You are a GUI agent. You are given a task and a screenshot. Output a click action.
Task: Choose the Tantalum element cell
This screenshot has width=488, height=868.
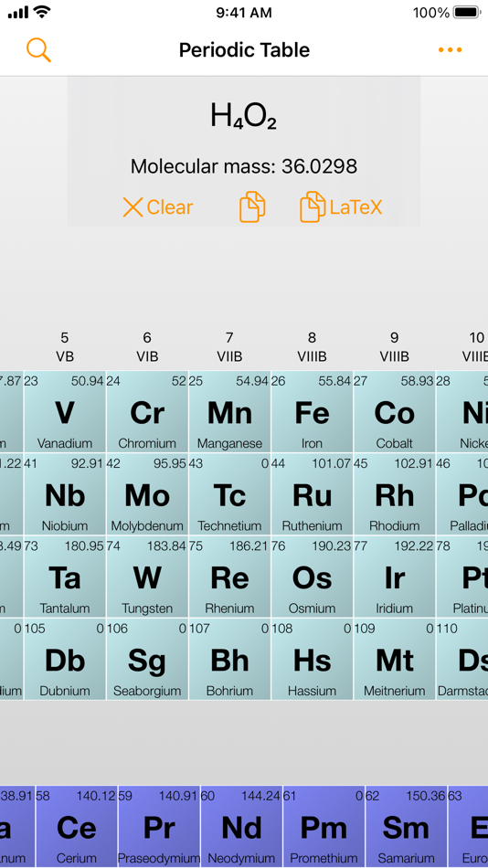[x=65, y=577]
